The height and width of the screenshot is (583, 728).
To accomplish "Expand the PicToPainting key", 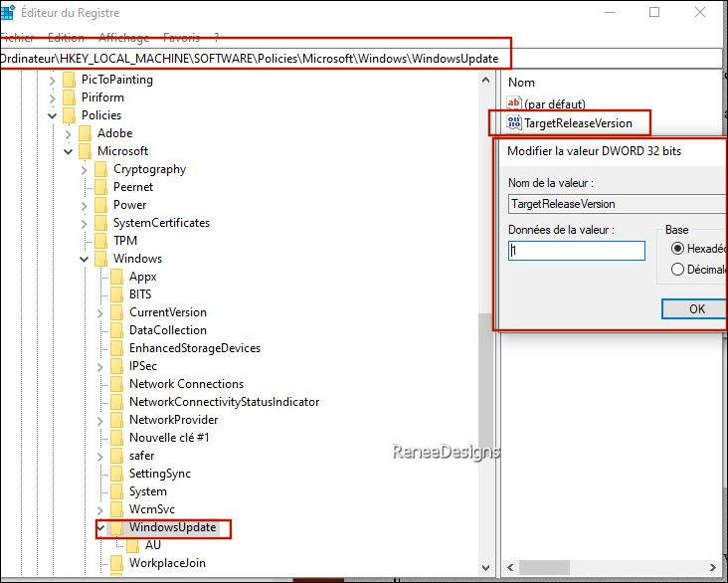I will [52, 81].
